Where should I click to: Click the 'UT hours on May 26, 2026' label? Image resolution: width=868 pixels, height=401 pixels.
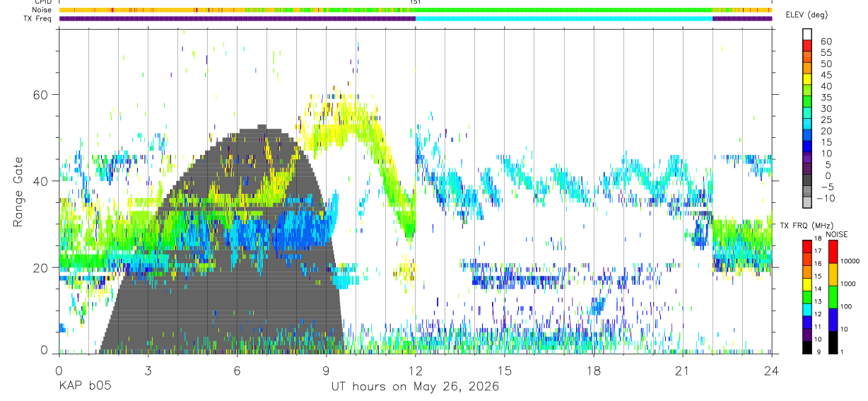click(415, 387)
